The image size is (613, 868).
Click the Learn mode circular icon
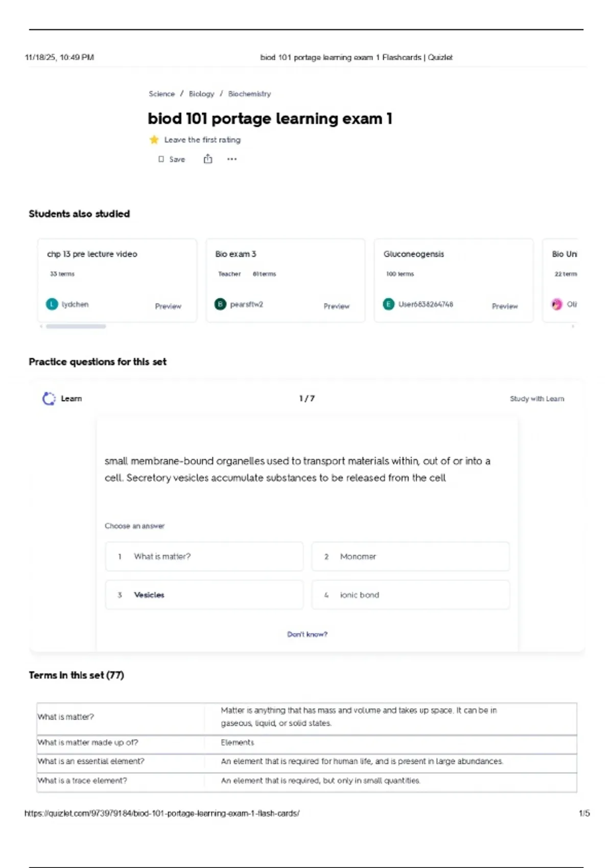pyautogui.click(x=49, y=399)
